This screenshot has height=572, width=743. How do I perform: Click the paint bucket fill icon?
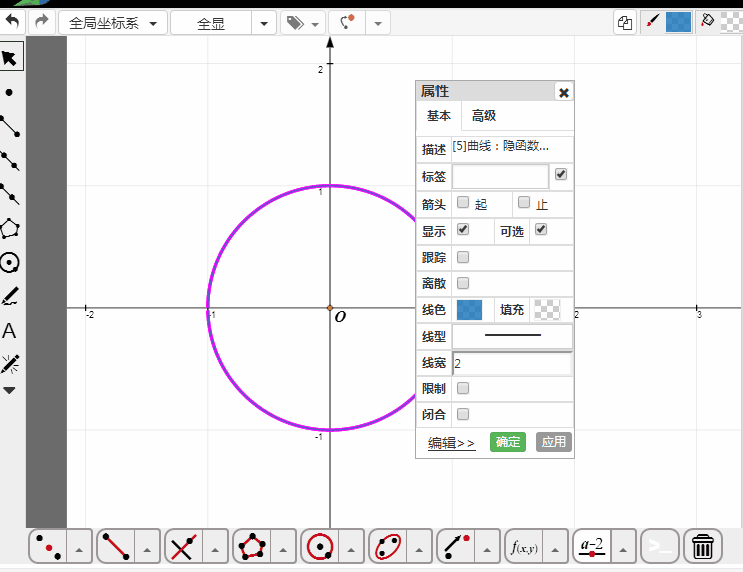(x=707, y=21)
